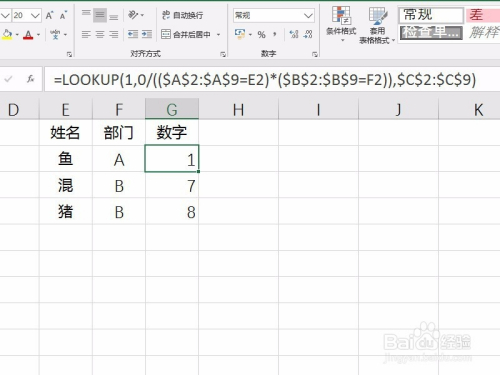The width and height of the screenshot is (500, 375).
Task: Select column D header
Action: click(19, 110)
